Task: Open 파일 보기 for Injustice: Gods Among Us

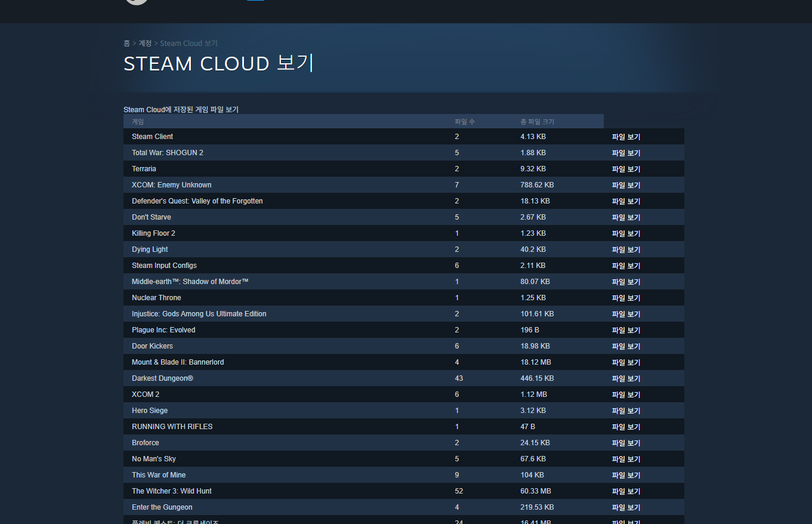Action: tap(626, 314)
